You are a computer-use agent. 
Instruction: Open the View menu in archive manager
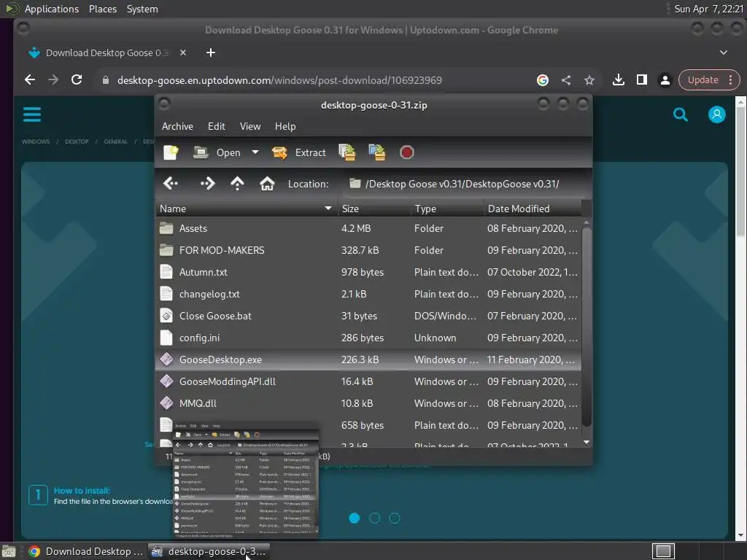(x=250, y=126)
